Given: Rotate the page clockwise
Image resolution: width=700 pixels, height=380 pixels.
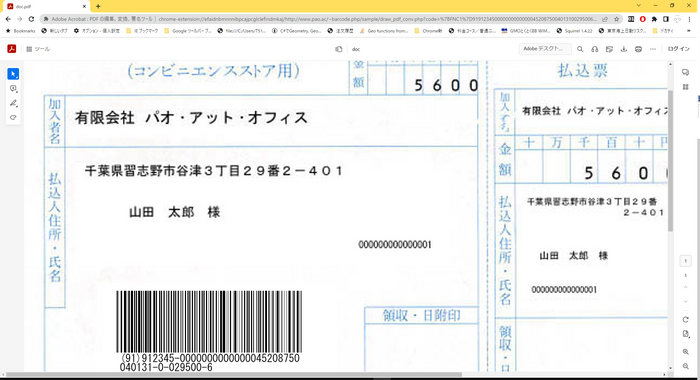Looking at the screenshot, I should click(x=685, y=320).
